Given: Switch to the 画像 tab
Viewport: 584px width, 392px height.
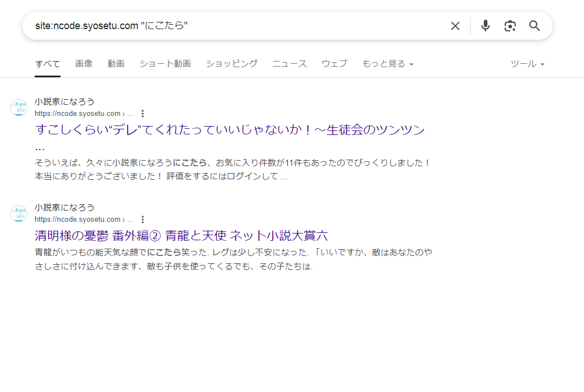Looking at the screenshot, I should pyautogui.click(x=84, y=64).
